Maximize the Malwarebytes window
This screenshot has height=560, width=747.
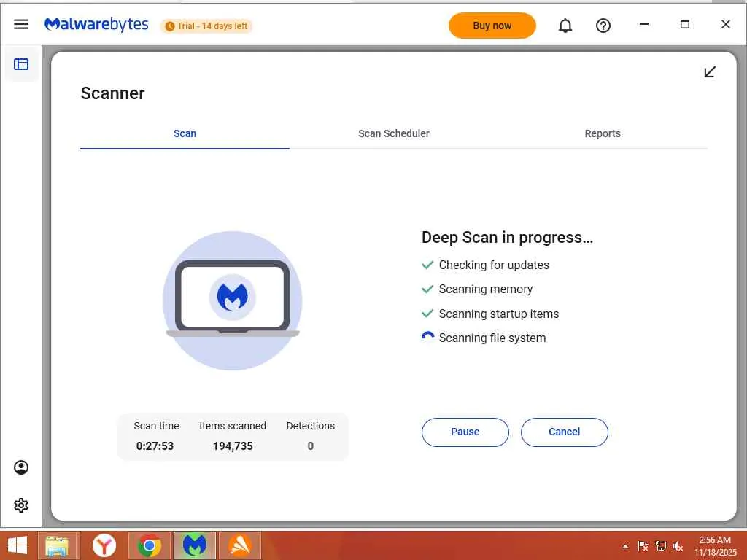coord(685,24)
